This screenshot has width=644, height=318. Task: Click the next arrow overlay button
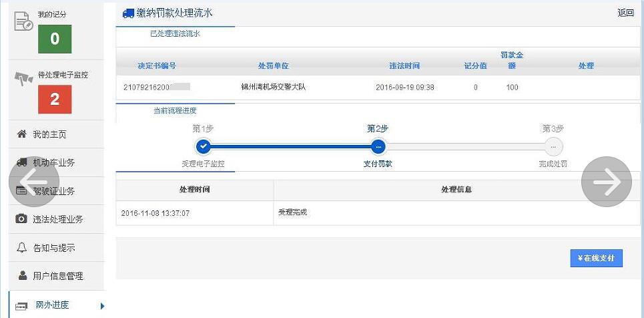(607, 182)
